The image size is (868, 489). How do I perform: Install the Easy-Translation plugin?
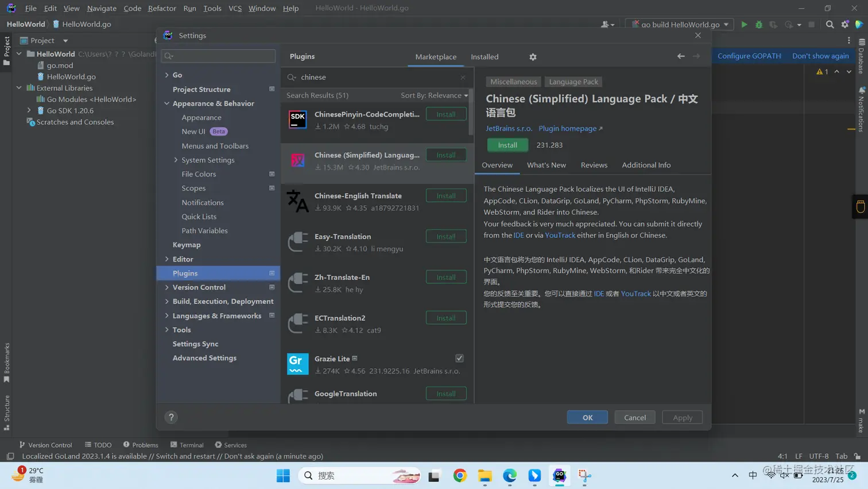(x=446, y=237)
